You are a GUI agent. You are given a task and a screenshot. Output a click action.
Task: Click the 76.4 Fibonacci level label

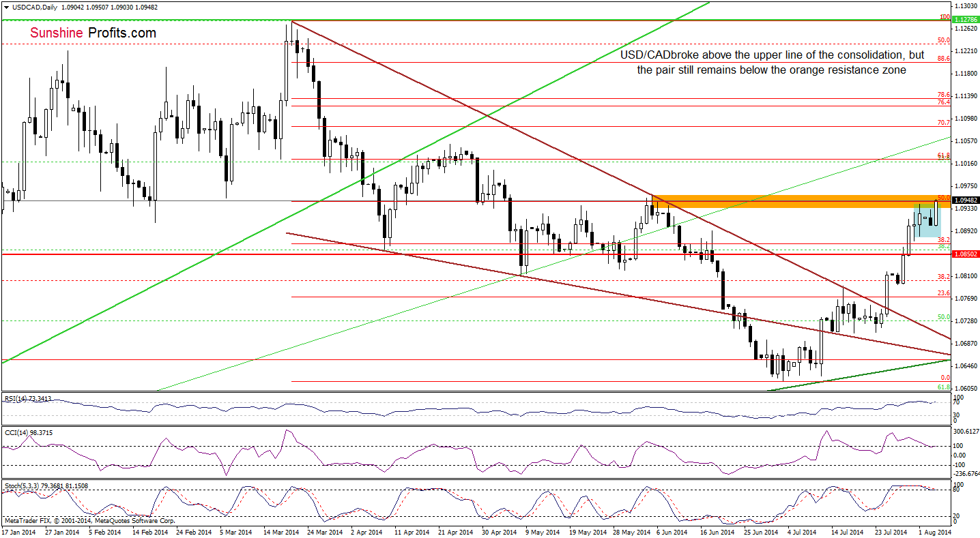[x=945, y=102]
